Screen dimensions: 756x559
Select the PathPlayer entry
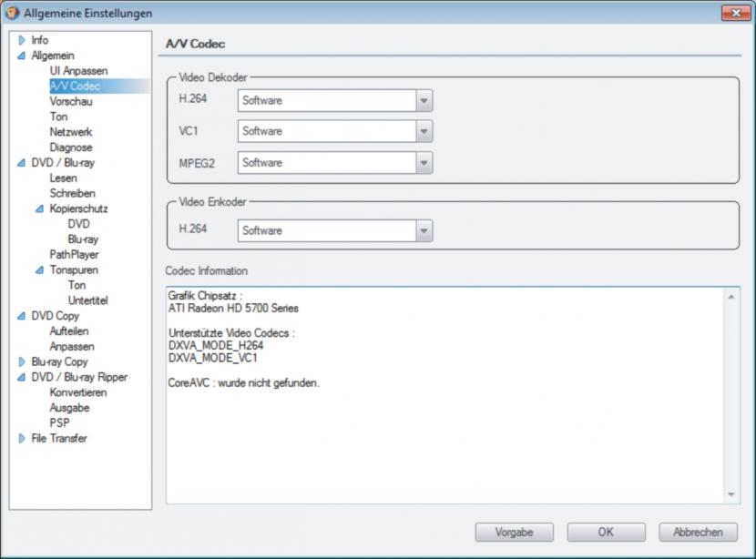pos(74,254)
